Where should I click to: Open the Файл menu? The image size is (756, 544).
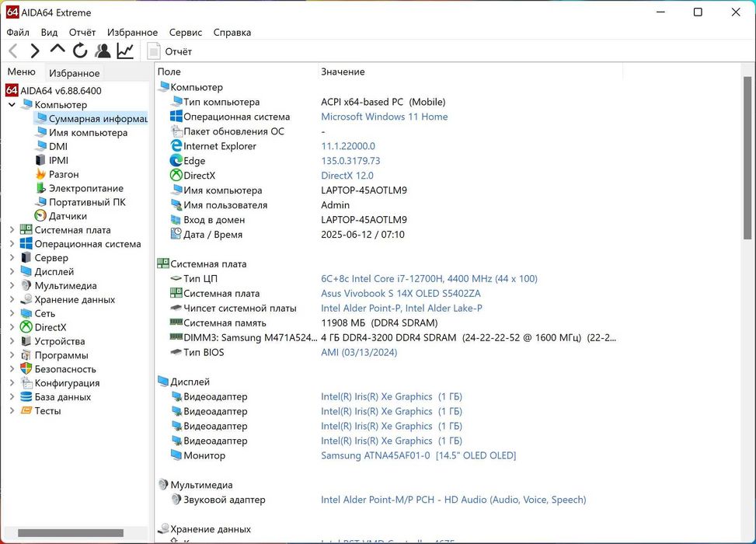tap(18, 33)
